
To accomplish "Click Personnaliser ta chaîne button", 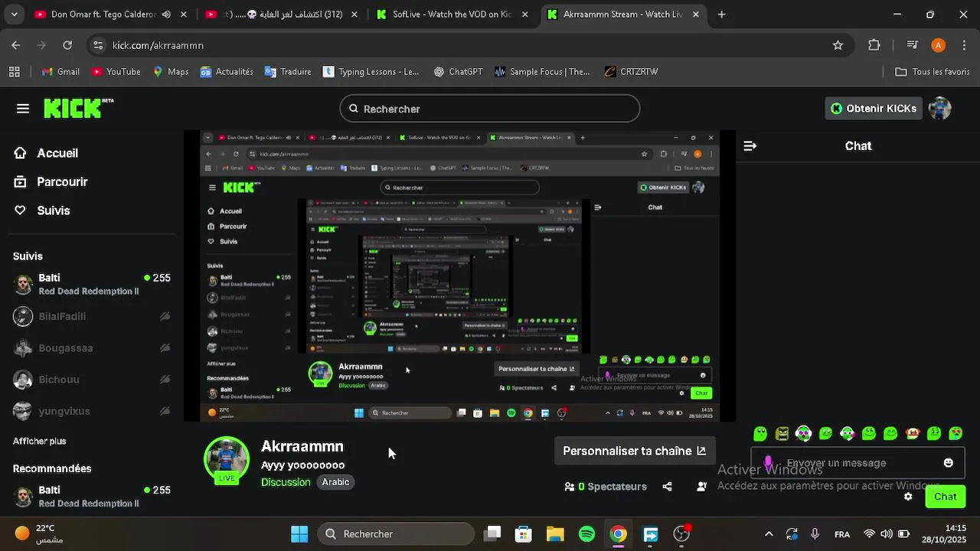I will 635,451.
